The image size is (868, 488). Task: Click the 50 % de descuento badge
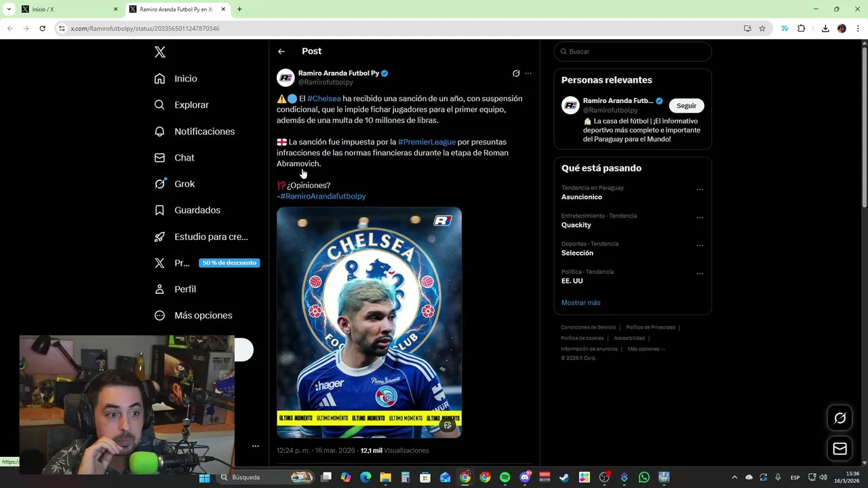[x=229, y=263]
